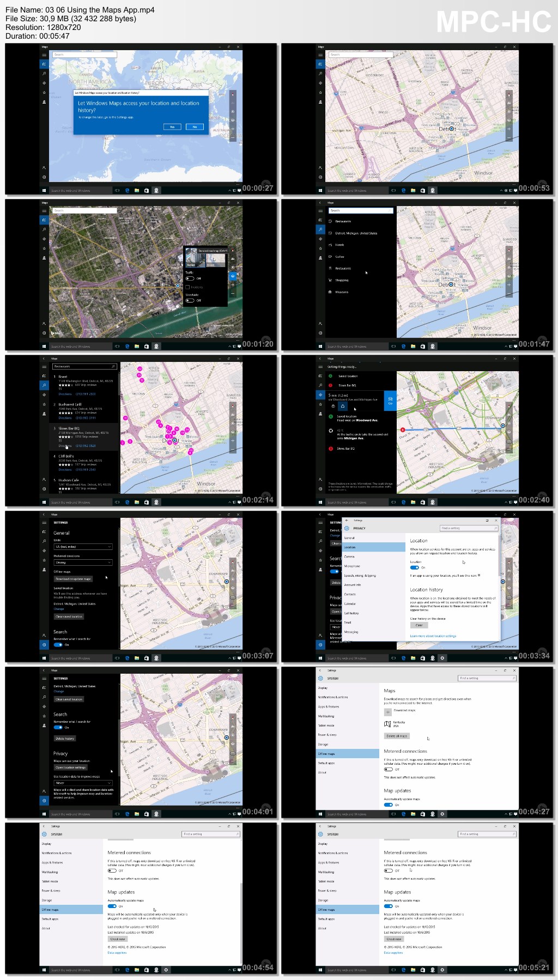The width and height of the screenshot is (558, 980).
Task: Toggle Remember what I search for, 00:04:01 frame
Action: click(x=58, y=728)
